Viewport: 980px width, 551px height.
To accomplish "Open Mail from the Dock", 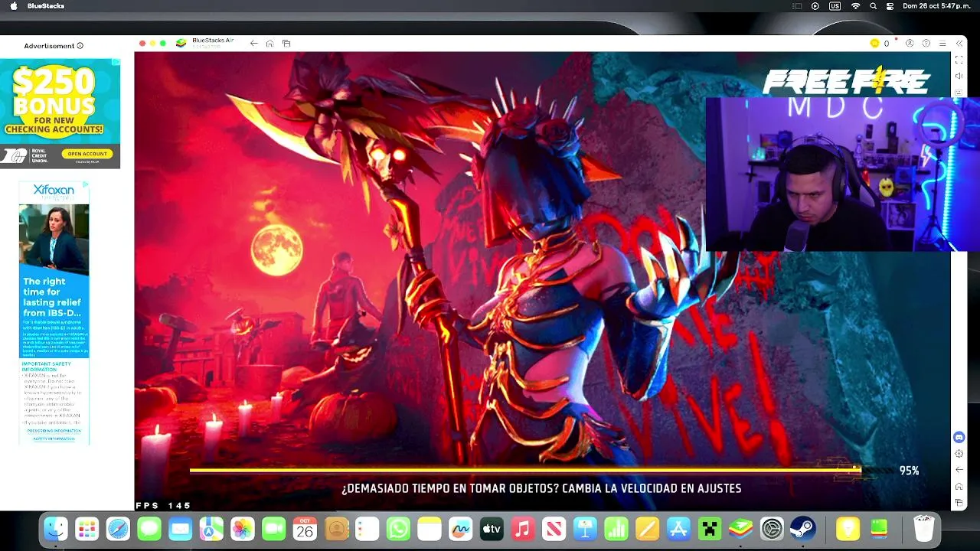I will pos(181,529).
